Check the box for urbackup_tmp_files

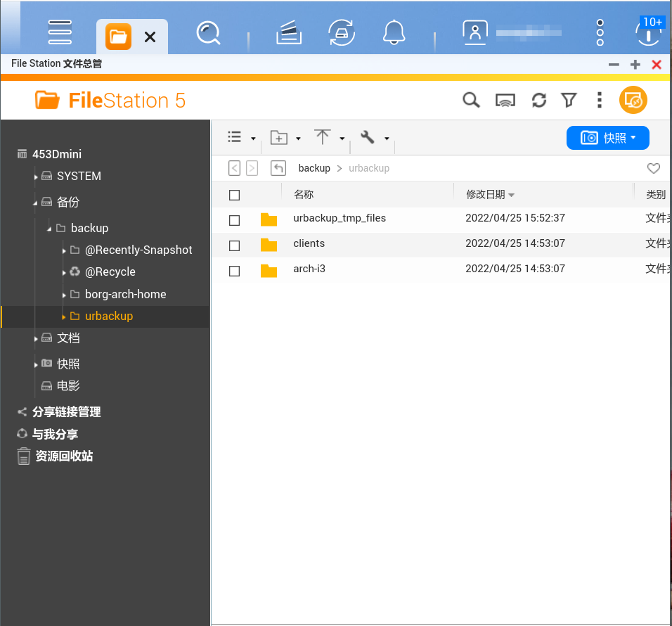(235, 220)
